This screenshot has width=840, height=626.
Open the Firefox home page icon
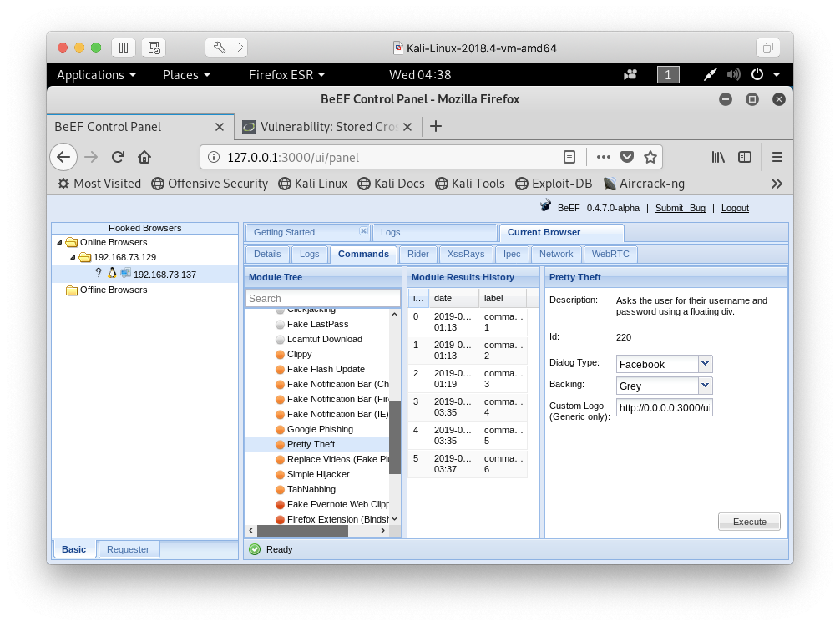point(144,157)
